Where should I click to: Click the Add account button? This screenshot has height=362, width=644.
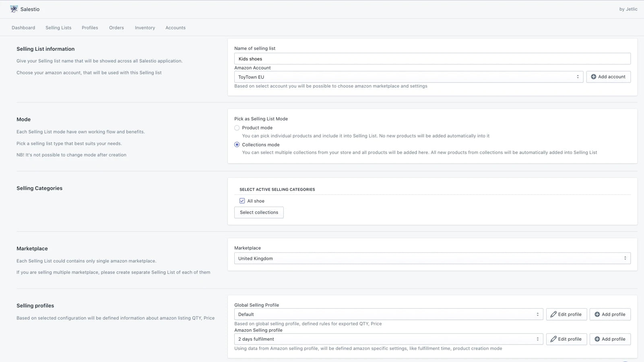click(x=608, y=76)
